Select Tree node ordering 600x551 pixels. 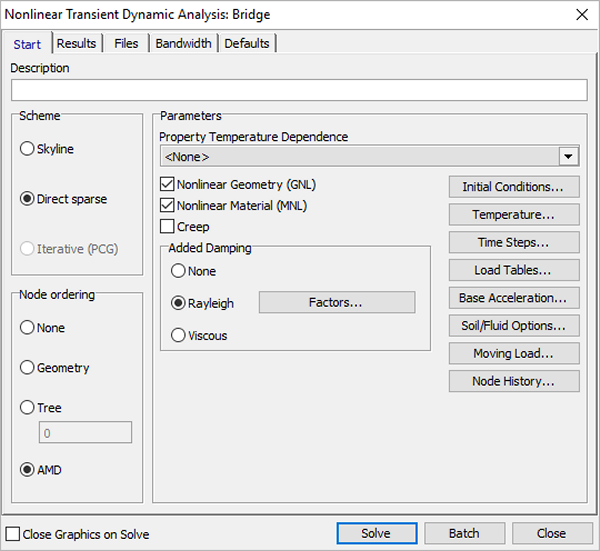coord(28,408)
